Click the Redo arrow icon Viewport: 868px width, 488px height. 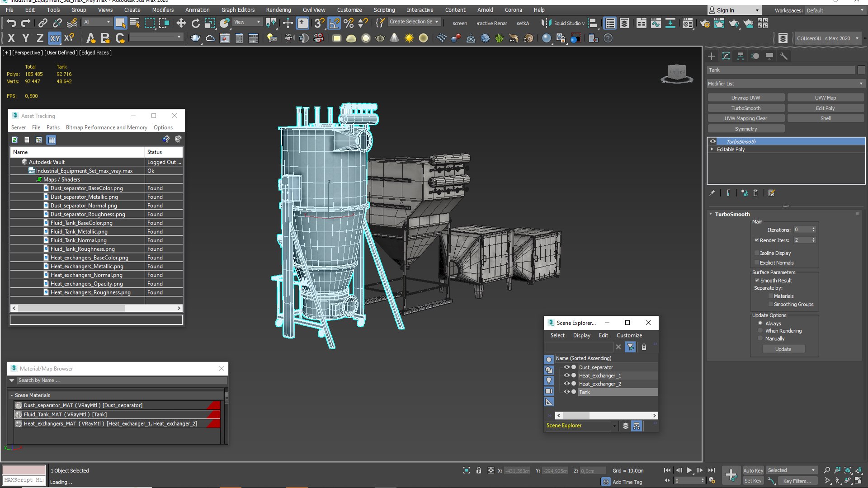[x=26, y=23]
